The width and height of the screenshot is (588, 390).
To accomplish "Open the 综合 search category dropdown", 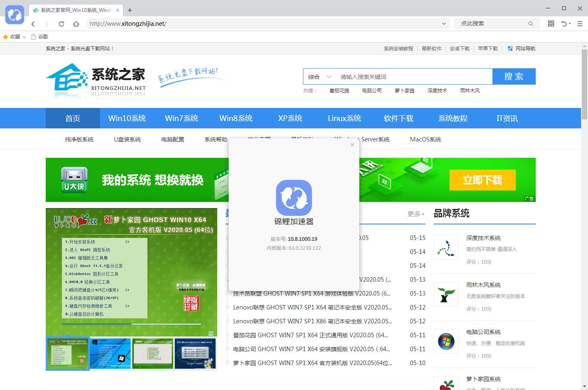I will pyautogui.click(x=320, y=77).
